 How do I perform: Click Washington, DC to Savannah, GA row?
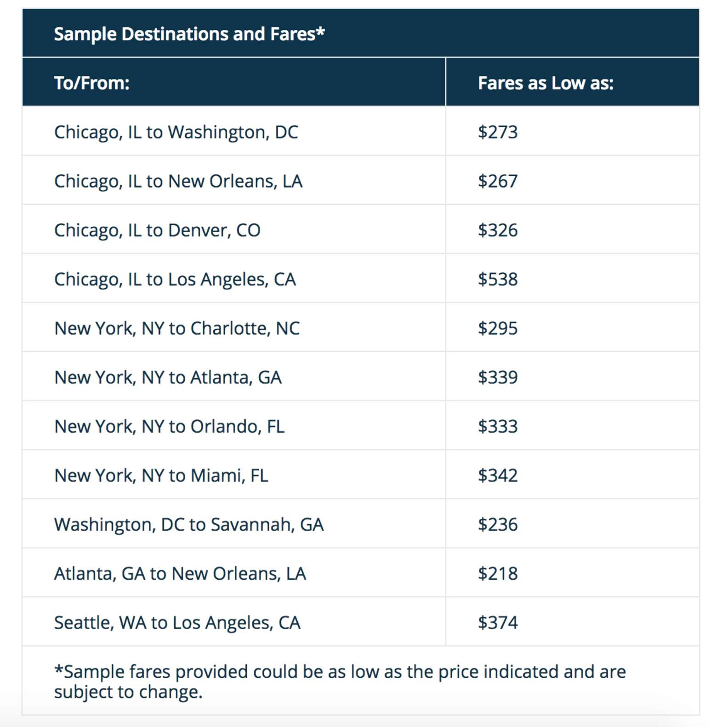click(x=189, y=525)
